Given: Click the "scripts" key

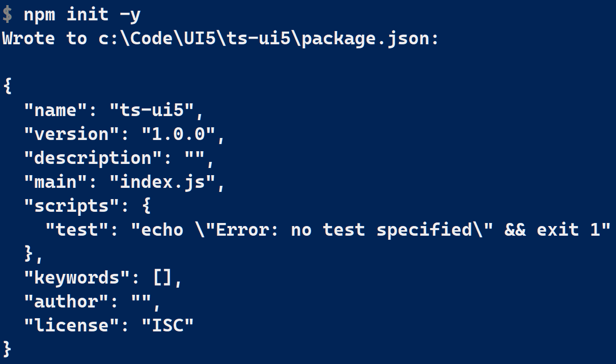Looking at the screenshot, I should click(x=71, y=205).
